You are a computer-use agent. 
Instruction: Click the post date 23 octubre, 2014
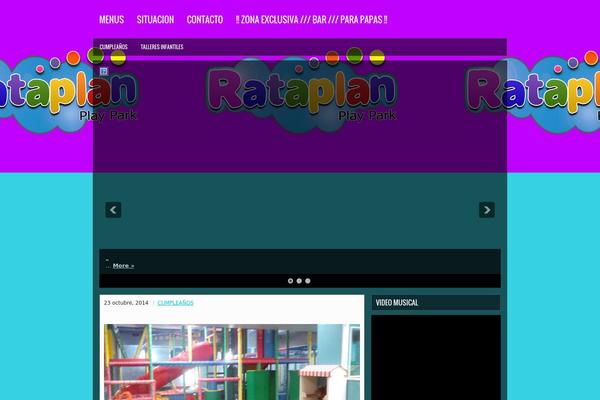click(126, 302)
